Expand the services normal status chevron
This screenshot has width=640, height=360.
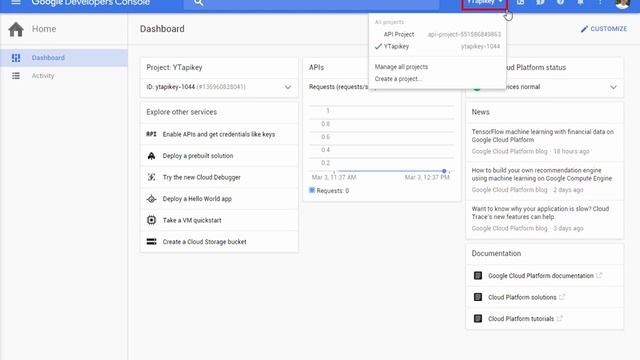pos(613,87)
